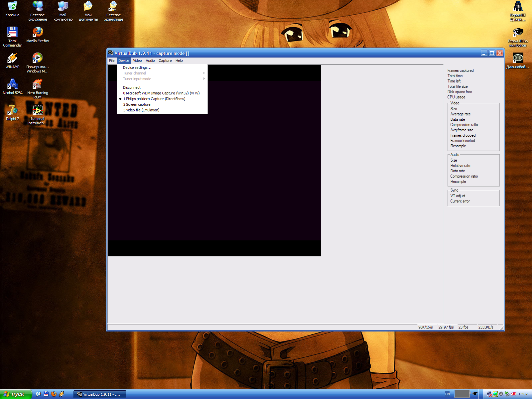Open the Audio menu
This screenshot has height=399, width=532.
tap(150, 61)
